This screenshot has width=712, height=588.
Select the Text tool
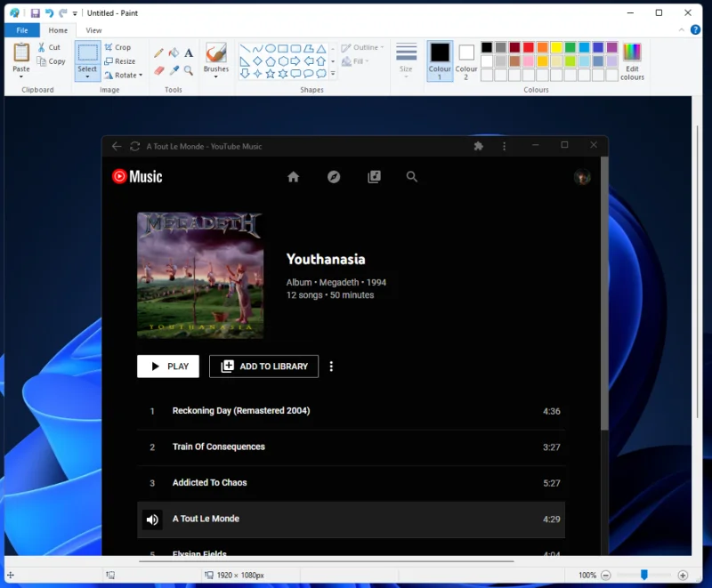coord(189,53)
